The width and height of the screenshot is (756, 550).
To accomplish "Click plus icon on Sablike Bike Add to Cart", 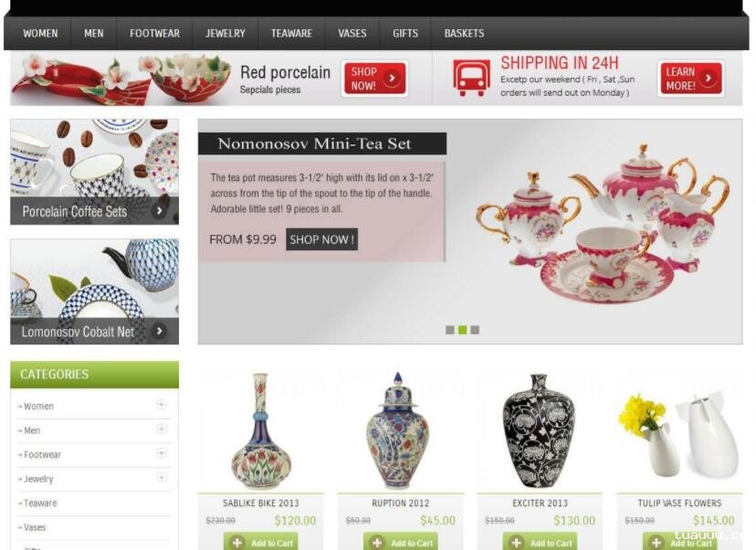I will click(x=236, y=543).
